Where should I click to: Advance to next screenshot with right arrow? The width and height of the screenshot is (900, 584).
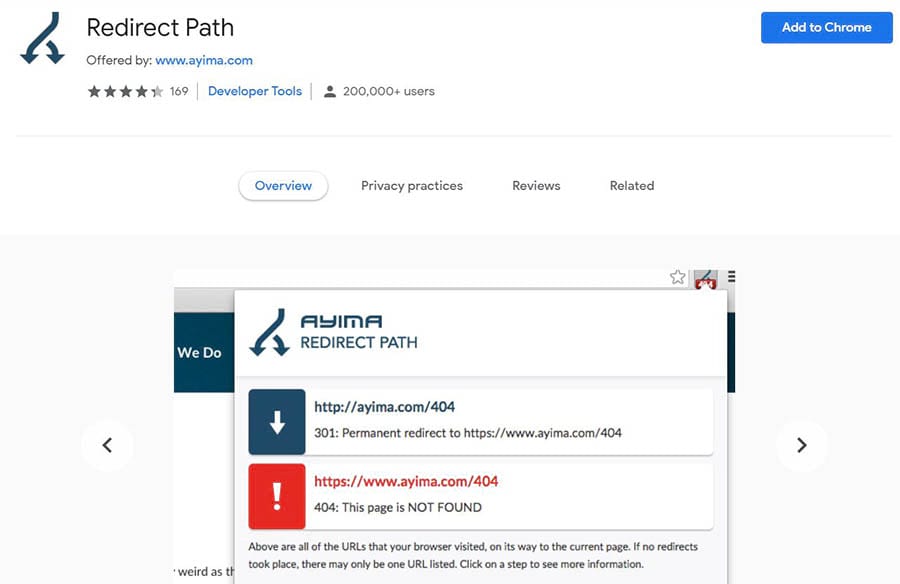coord(801,445)
